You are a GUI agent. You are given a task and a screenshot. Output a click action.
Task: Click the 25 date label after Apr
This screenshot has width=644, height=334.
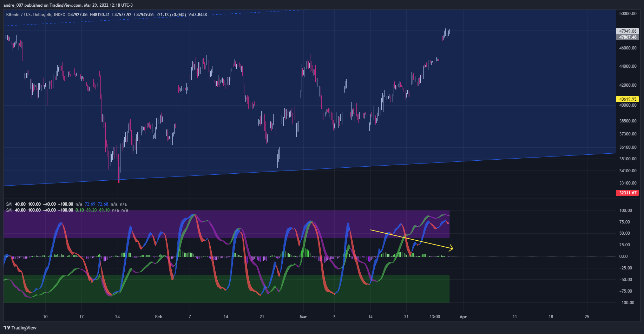click(587, 317)
